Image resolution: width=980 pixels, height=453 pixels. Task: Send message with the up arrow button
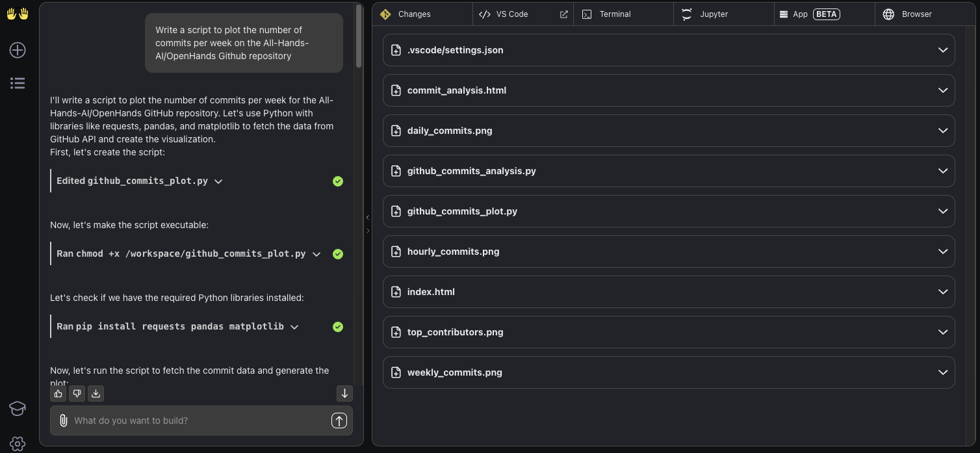pyautogui.click(x=339, y=421)
